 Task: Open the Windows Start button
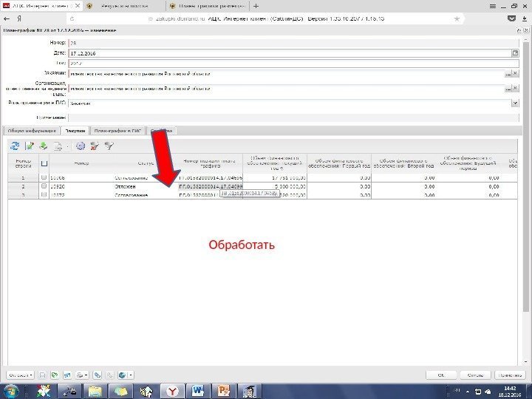coord(11,392)
